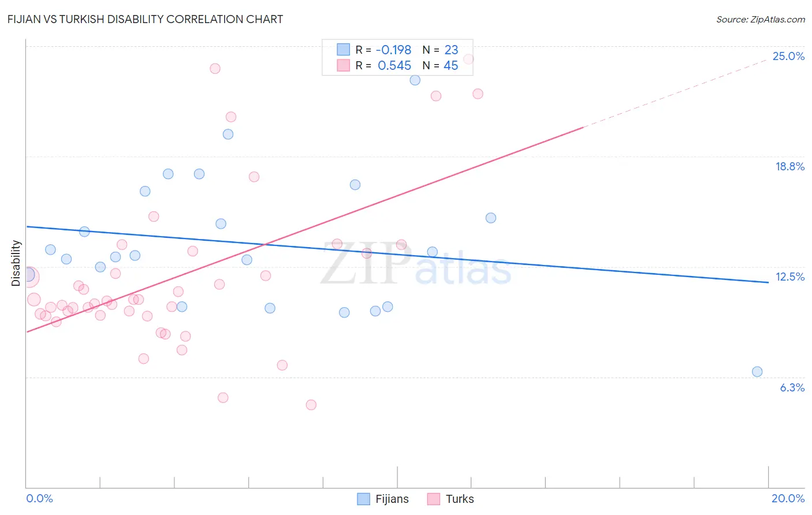Viewport: 812px width, 515px height.
Task: Click the lowest pink Turkish data point
Action: coord(311,405)
